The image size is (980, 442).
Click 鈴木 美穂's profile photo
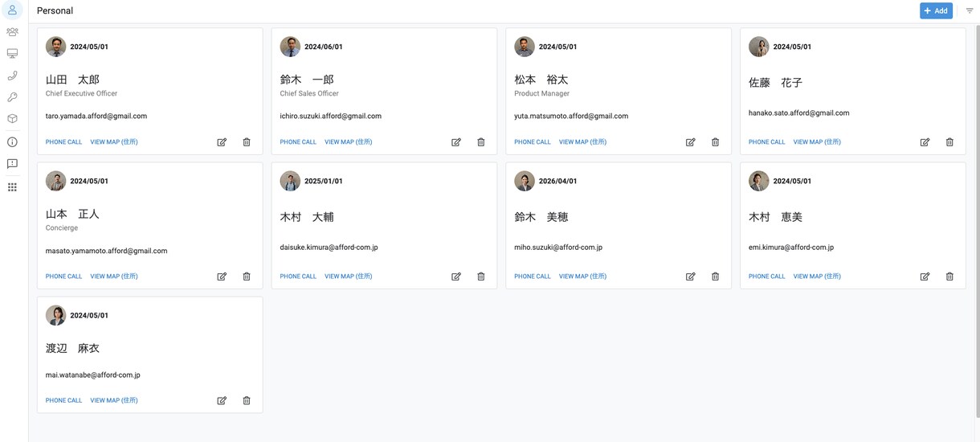[525, 181]
